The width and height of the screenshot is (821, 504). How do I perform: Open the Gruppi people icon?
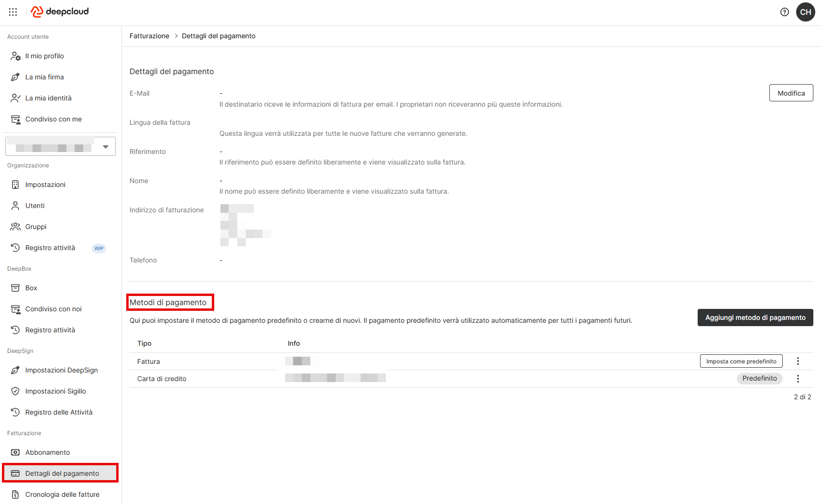[x=15, y=227]
